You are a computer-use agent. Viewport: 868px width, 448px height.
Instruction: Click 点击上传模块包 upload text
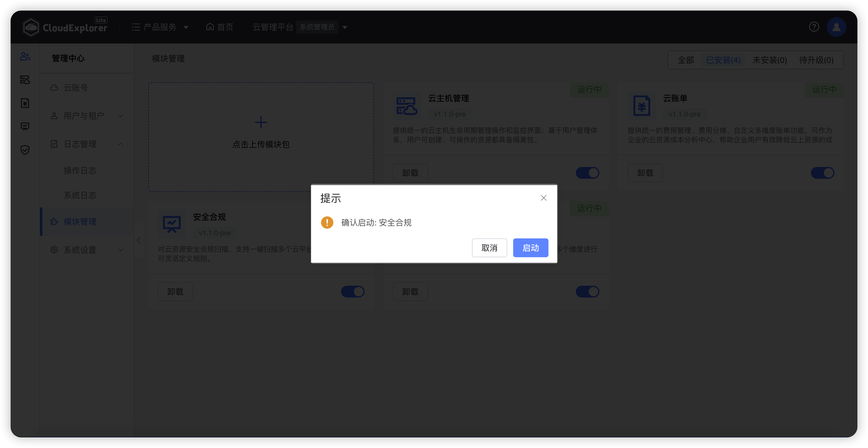[261, 144]
